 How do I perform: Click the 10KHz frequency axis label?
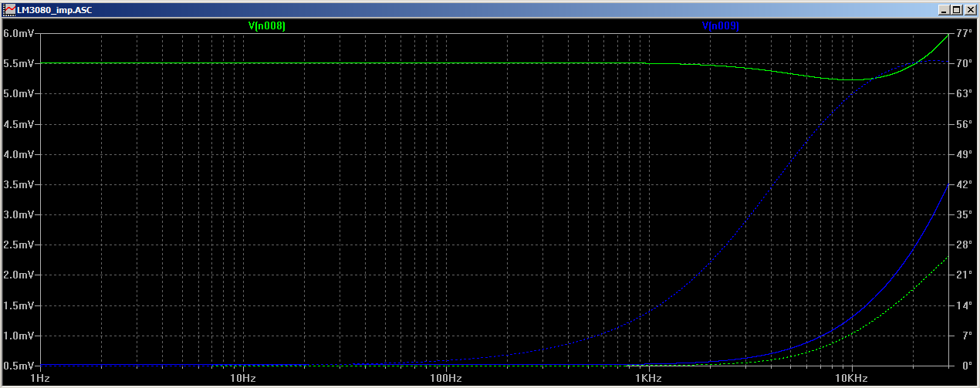(x=852, y=379)
